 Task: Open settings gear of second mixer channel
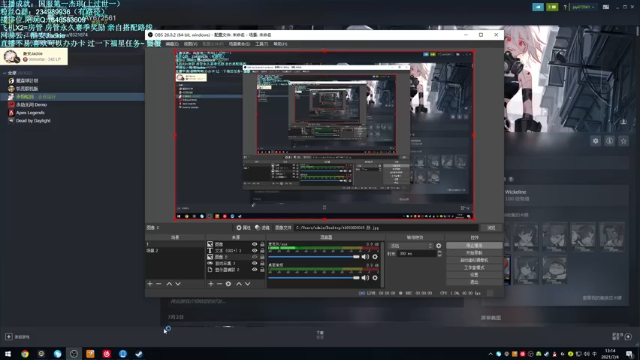(x=375, y=278)
